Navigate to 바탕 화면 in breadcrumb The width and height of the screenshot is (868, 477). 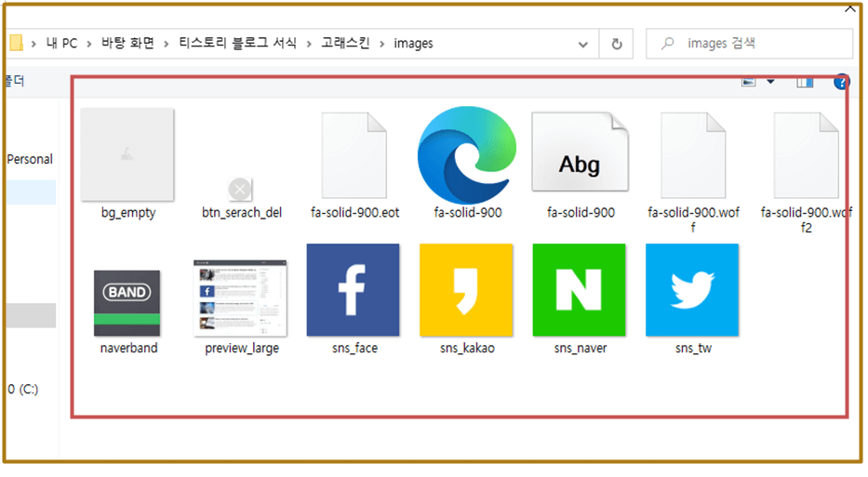coord(127,43)
